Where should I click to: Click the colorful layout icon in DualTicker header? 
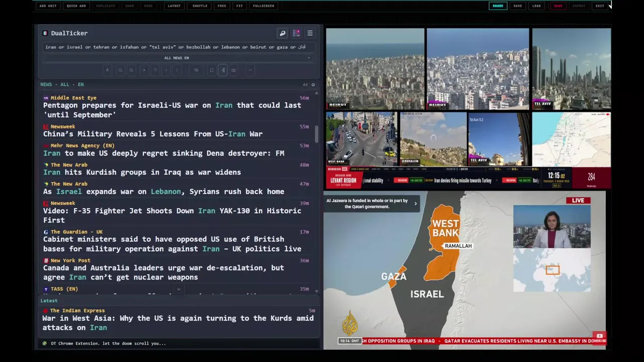[x=296, y=33]
